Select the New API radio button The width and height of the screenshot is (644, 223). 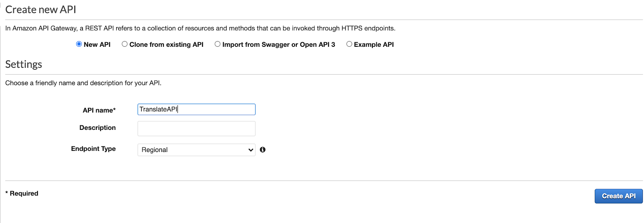coord(79,44)
